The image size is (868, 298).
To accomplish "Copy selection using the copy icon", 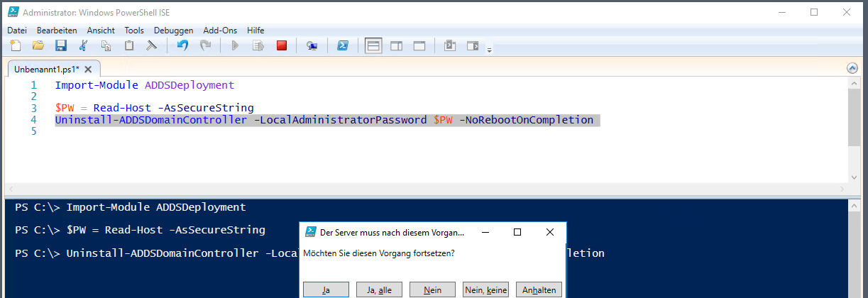I will (x=106, y=46).
